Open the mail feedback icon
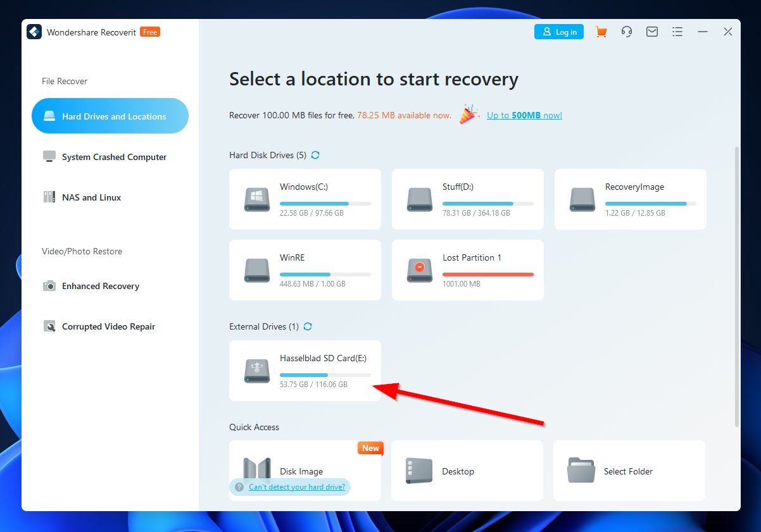This screenshot has height=532, width=761. [652, 32]
